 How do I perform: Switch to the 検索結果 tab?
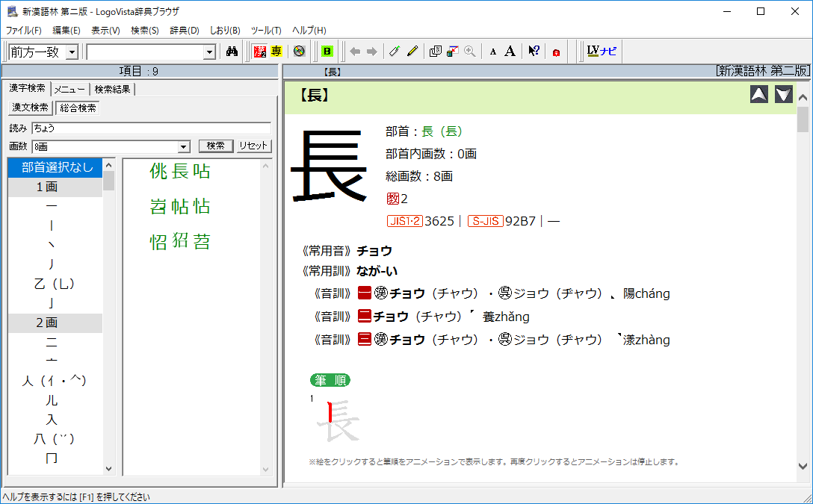pyautogui.click(x=112, y=90)
